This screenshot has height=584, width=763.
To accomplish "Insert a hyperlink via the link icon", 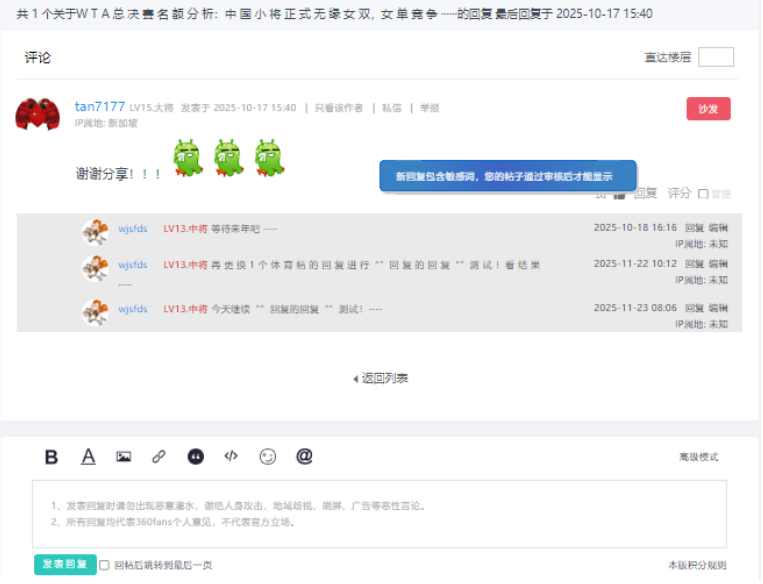I will click(x=159, y=456).
